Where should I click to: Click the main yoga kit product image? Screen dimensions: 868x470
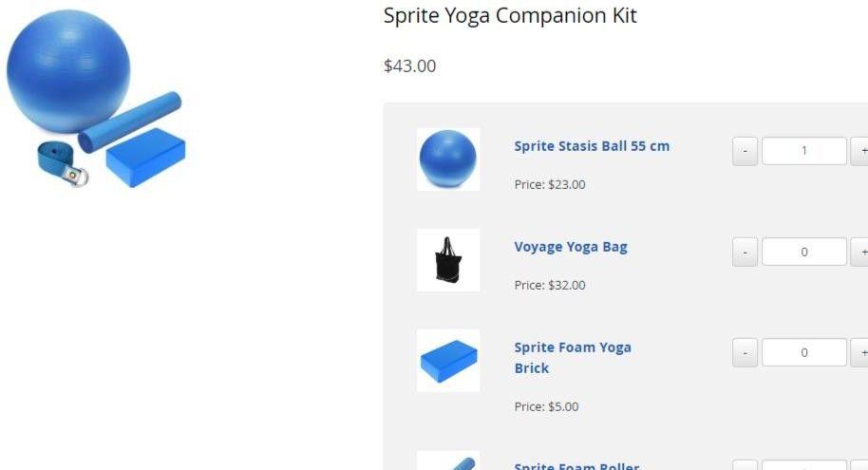(95, 100)
